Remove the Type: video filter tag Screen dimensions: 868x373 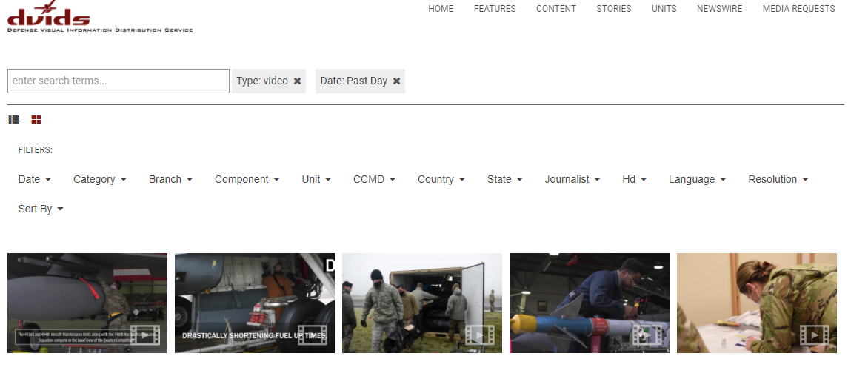point(298,81)
